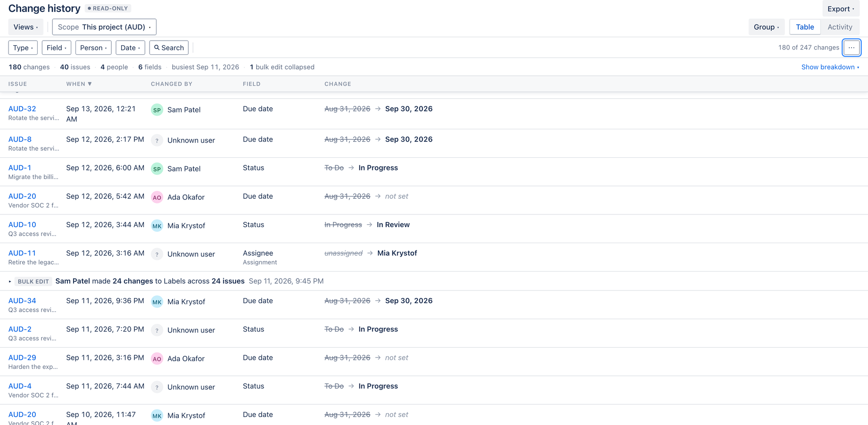Open issue AUD-1 link

[x=20, y=168]
